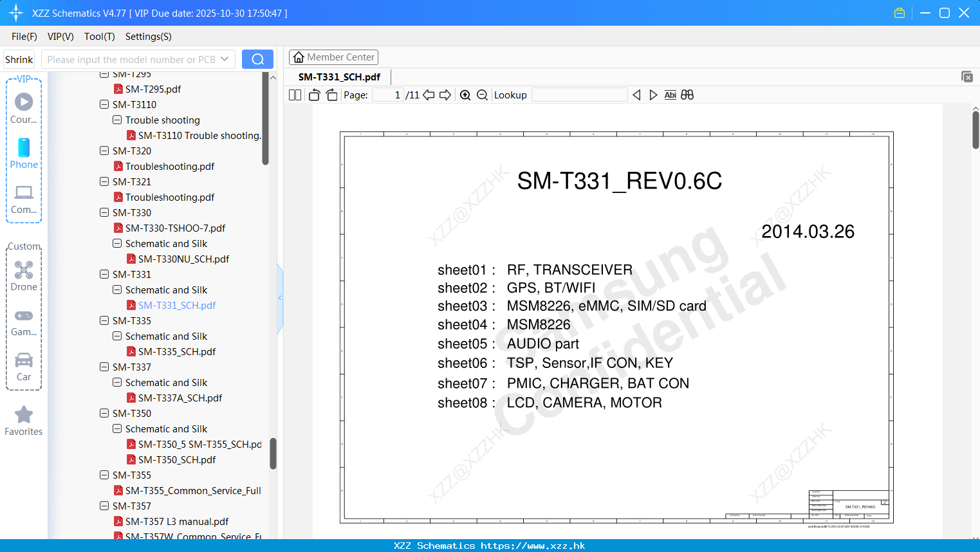Click the SM-T357W_Common_Service file row
The width and height of the screenshot is (980, 552).
click(187, 535)
